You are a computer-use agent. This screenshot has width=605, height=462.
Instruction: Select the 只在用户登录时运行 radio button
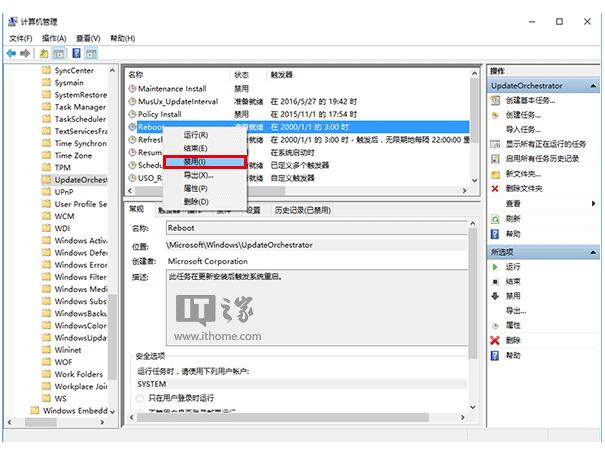140,398
